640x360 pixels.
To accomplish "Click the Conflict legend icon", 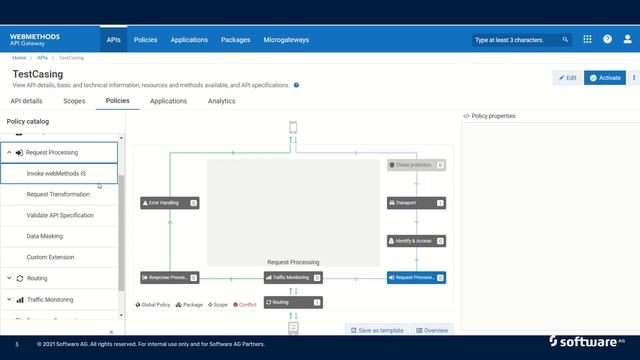I will click(x=236, y=304).
